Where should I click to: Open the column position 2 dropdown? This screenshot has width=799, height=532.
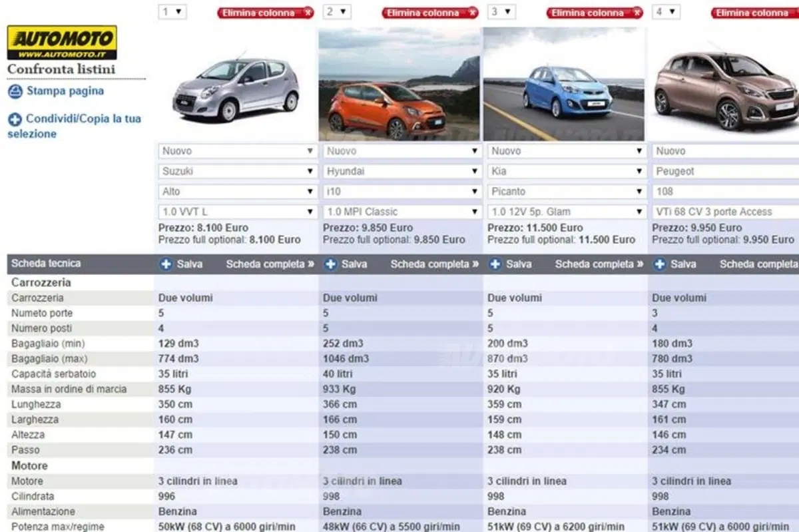coord(337,11)
